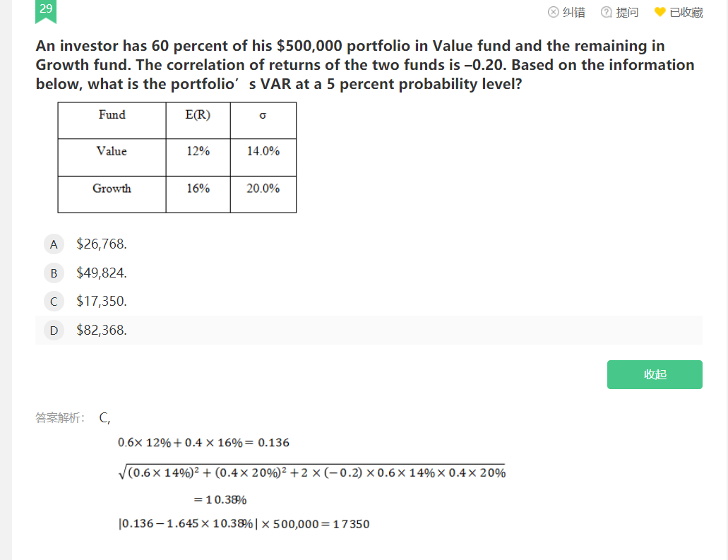Select the option A letter circle

click(54, 244)
